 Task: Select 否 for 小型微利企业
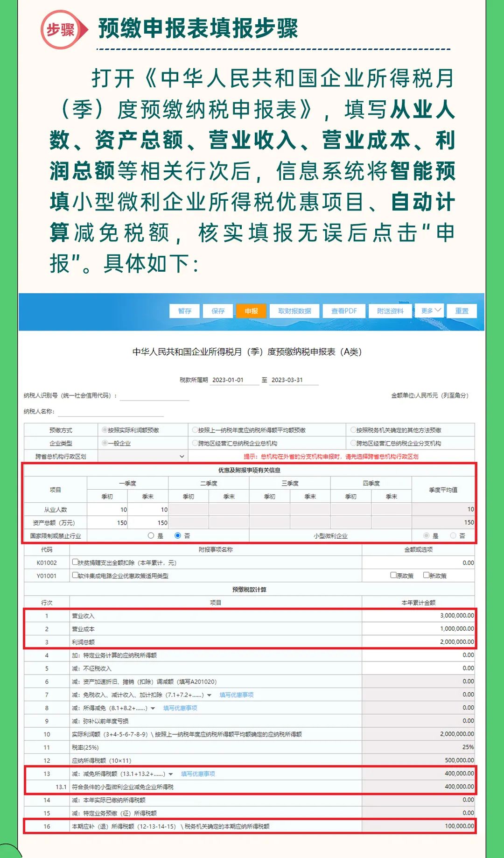tap(453, 535)
